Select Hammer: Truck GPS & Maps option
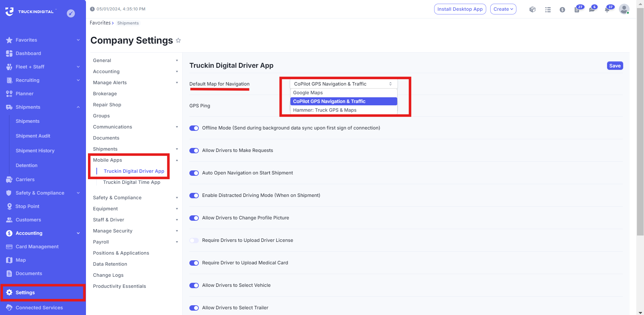The width and height of the screenshot is (644, 315). [344, 110]
